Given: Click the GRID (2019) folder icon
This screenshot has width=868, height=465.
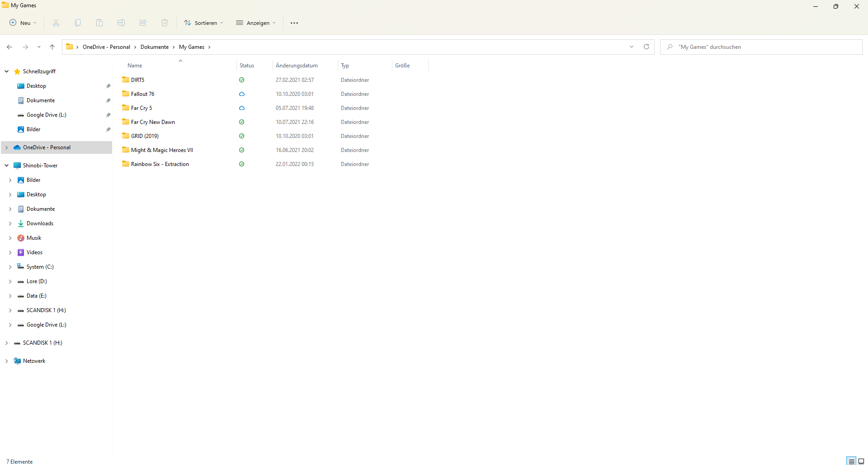Looking at the screenshot, I should [126, 136].
